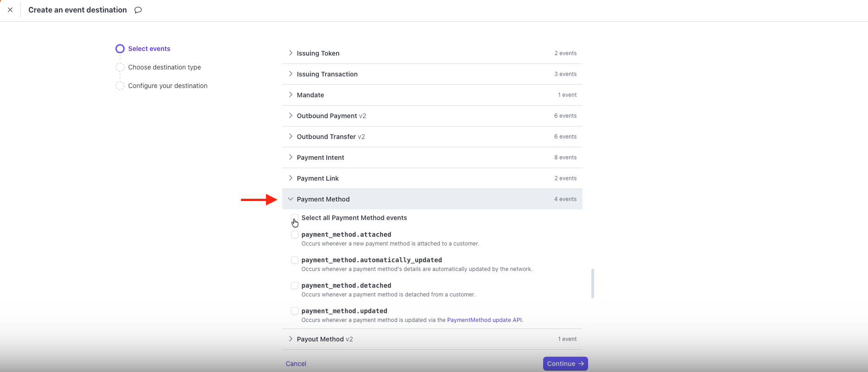This screenshot has width=868, height=372.
Task: Toggle payment_method.automatically_updated checkbox
Action: pyautogui.click(x=295, y=260)
